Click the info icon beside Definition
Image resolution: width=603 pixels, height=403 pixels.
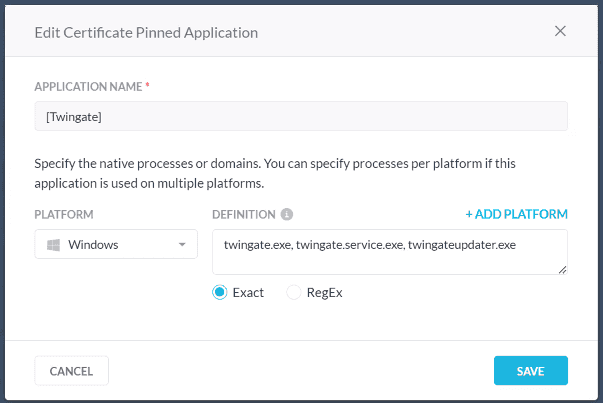(x=287, y=214)
